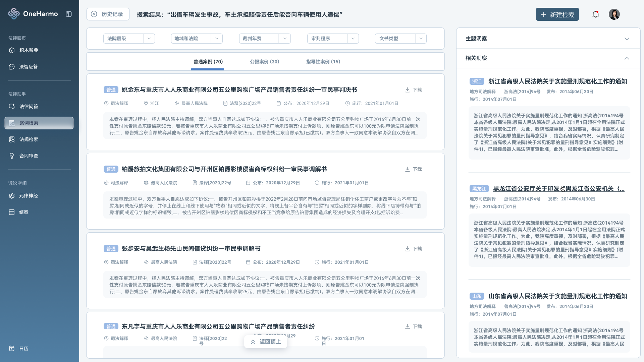Image resolution: width=644 pixels, height=362 pixels.
Task: Click 司法解释 icon in first case
Action: 106,103
